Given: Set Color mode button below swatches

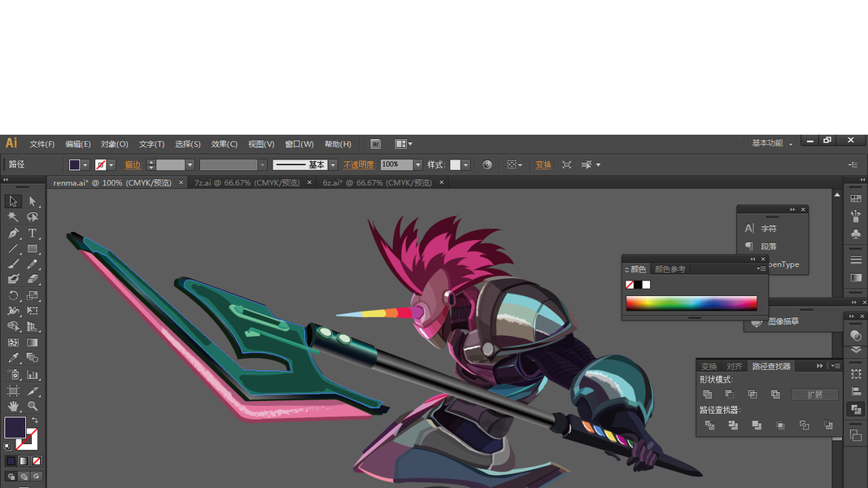Looking at the screenshot, I should tap(11, 461).
